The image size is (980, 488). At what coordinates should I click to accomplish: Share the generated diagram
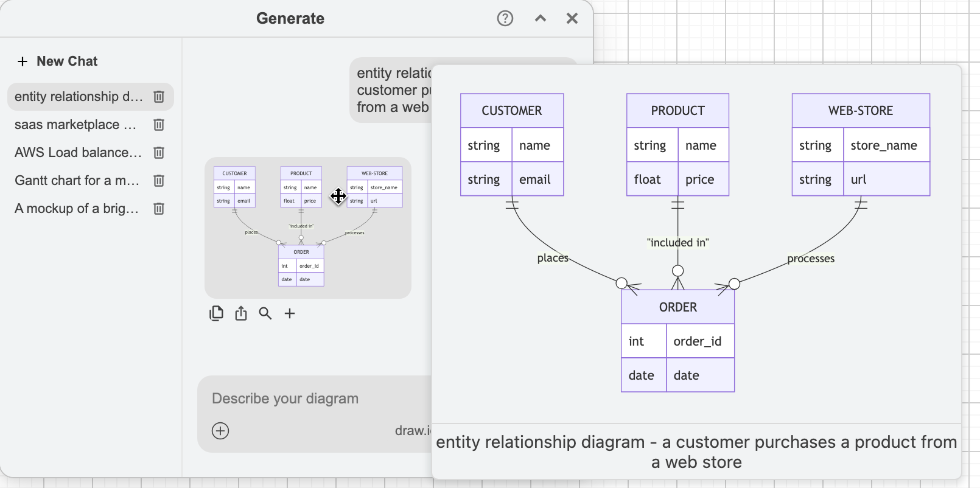[x=241, y=313]
